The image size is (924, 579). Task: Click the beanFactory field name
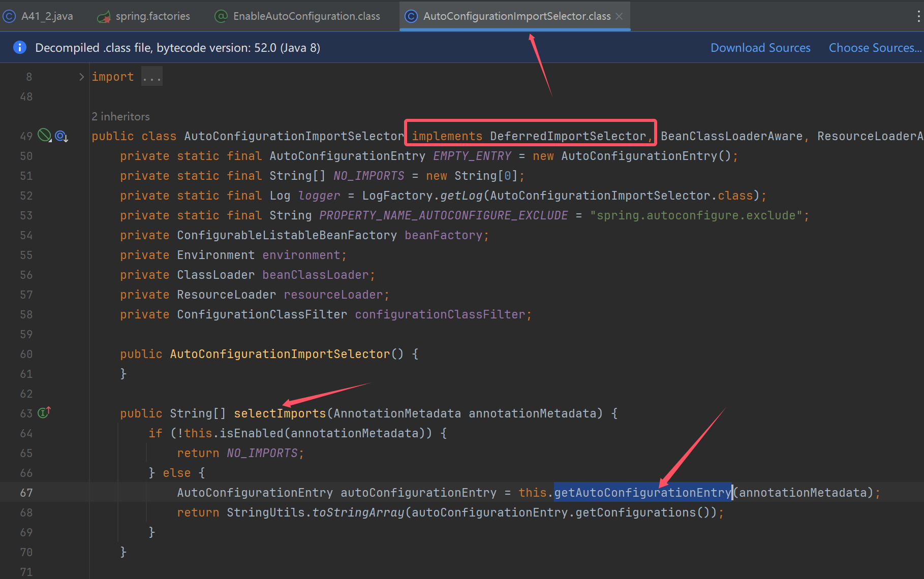[x=443, y=235]
